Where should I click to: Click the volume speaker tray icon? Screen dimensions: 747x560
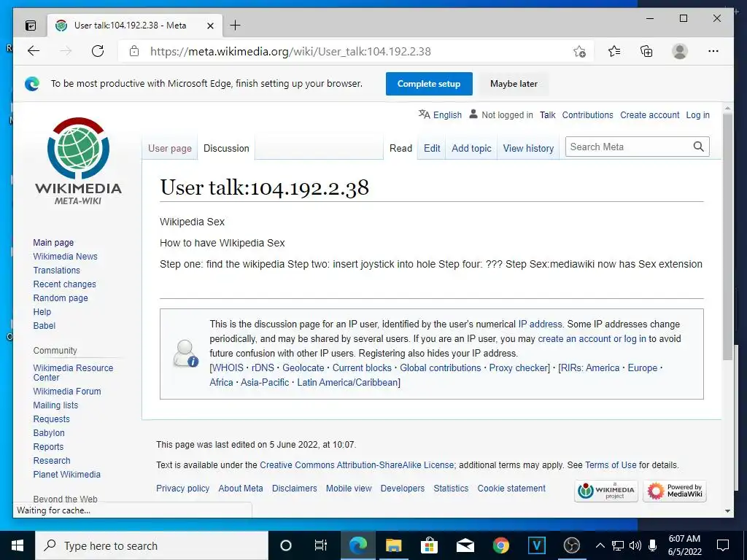(x=635, y=545)
